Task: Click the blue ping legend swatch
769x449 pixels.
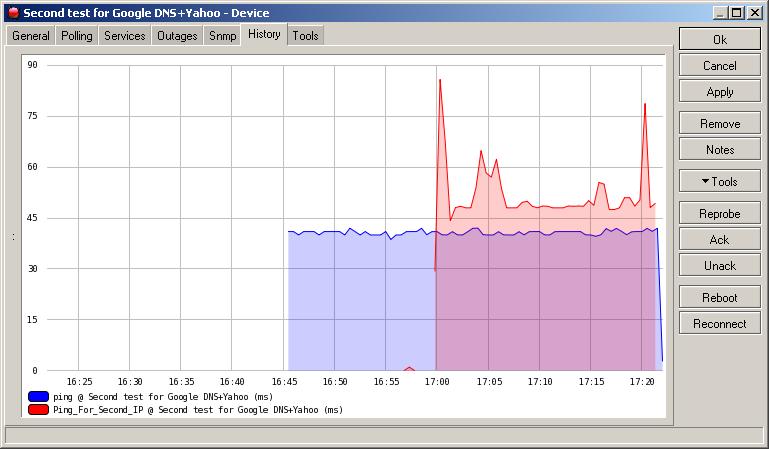Action: coord(38,397)
